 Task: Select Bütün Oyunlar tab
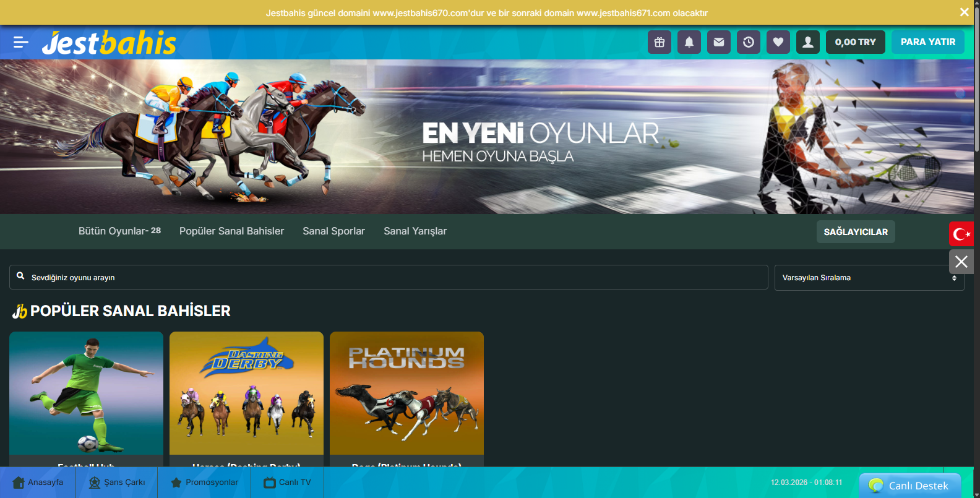(x=119, y=231)
